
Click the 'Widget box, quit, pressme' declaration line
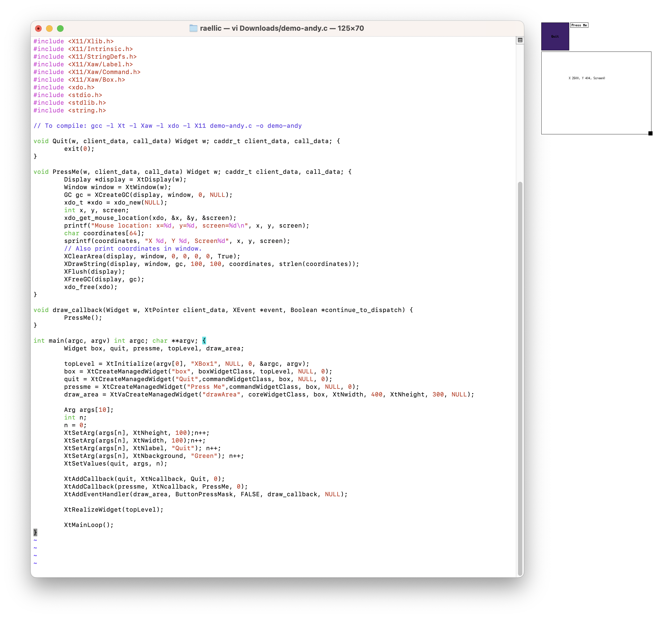154,348
